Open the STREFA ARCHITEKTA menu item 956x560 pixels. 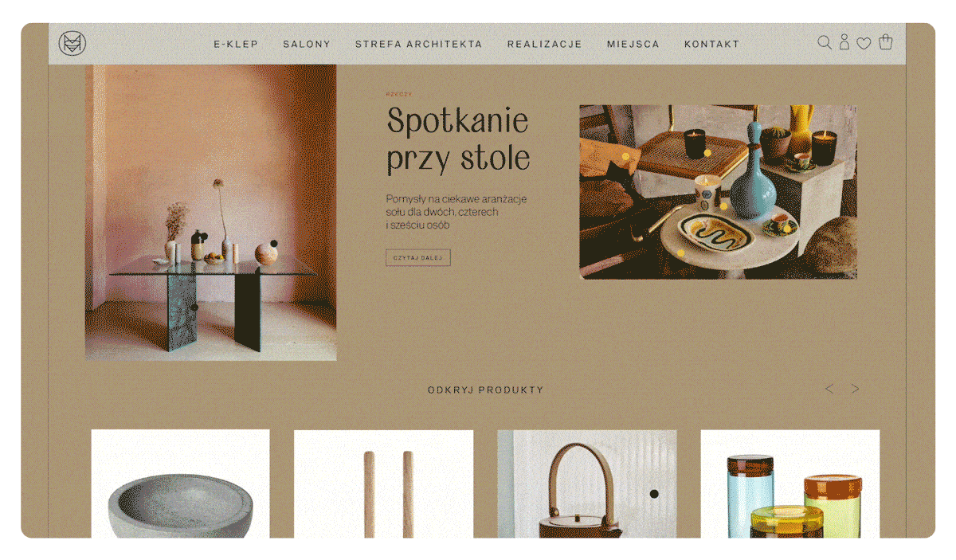419,45
